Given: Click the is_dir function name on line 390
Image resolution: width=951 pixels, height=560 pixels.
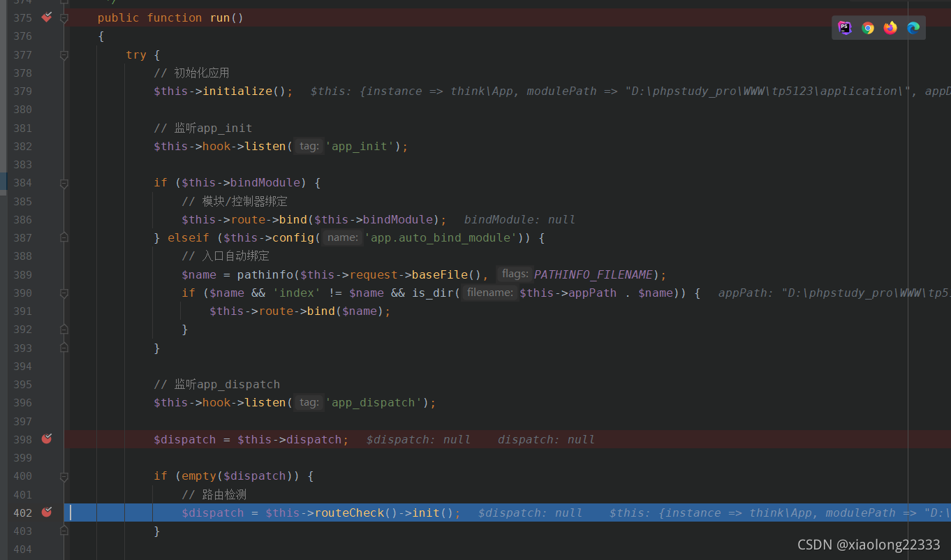Looking at the screenshot, I should click(x=433, y=293).
